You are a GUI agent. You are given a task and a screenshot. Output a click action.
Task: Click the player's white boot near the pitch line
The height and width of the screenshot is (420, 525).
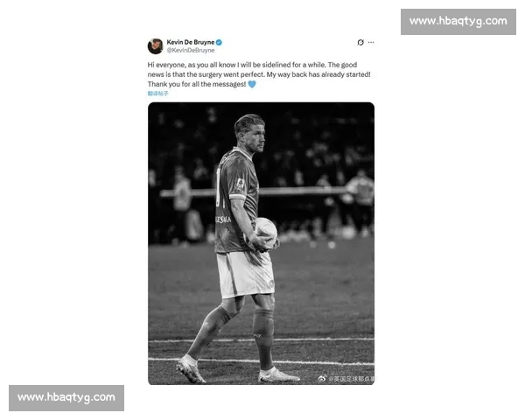278,374
